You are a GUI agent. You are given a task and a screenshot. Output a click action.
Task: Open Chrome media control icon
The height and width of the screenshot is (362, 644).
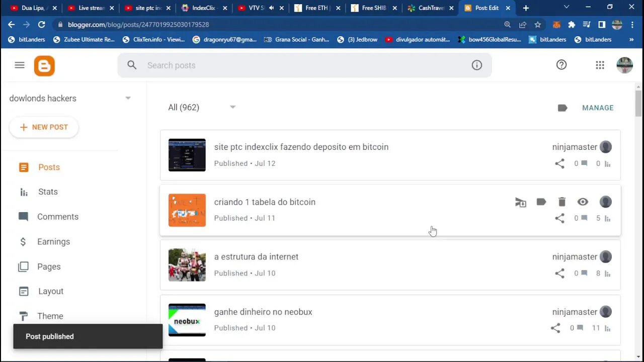[x=587, y=24]
